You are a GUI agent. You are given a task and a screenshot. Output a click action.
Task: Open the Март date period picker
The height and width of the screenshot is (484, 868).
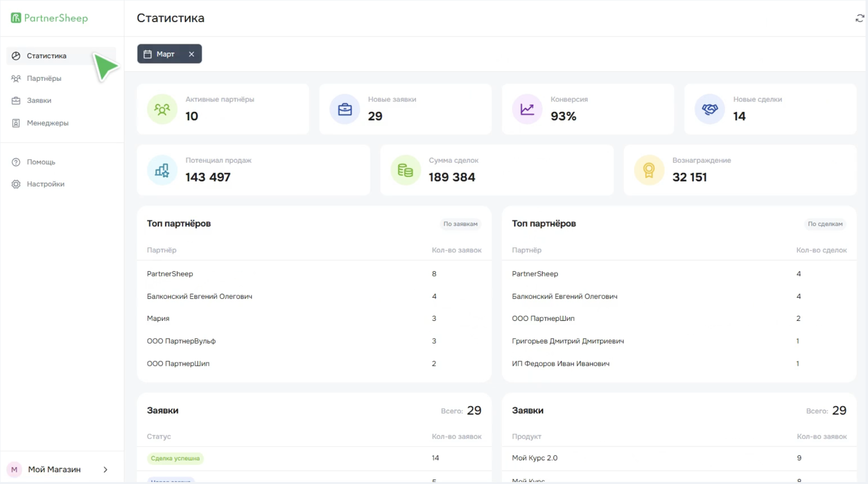pyautogui.click(x=160, y=54)
